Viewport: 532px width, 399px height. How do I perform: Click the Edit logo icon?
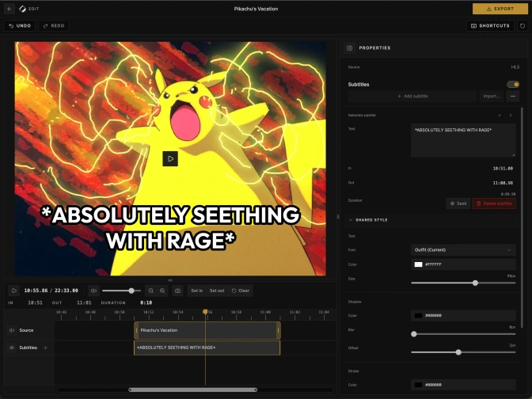click(x=22, y=9)
